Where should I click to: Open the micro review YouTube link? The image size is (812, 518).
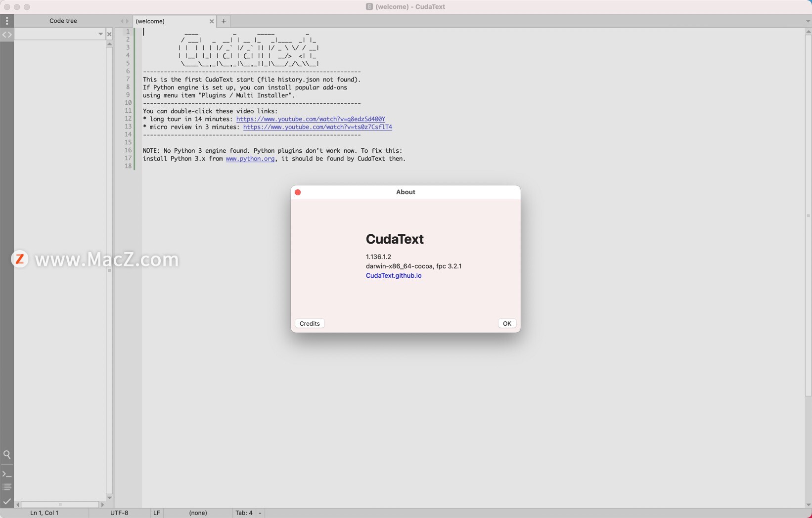click(x=317, y=127)
